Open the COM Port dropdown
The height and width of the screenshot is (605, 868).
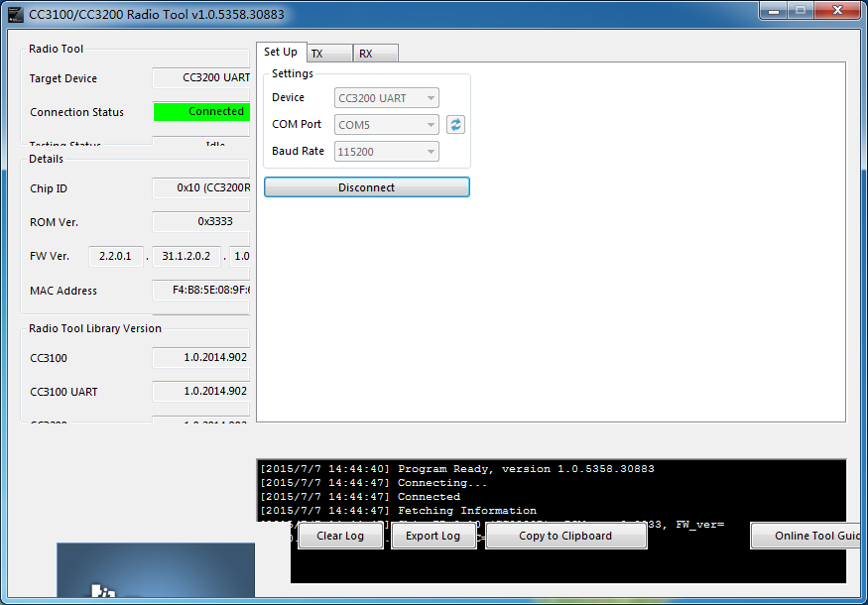click(x=387, y=125)
